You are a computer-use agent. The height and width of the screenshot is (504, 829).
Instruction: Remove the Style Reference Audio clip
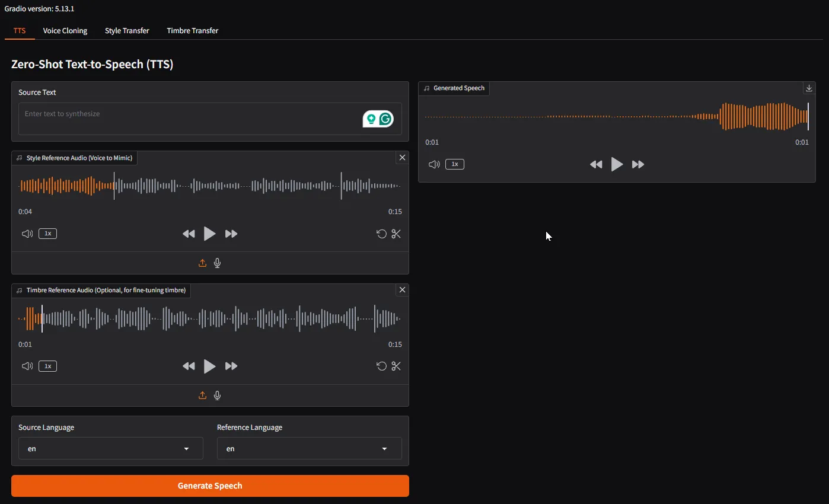click(402, 158)
